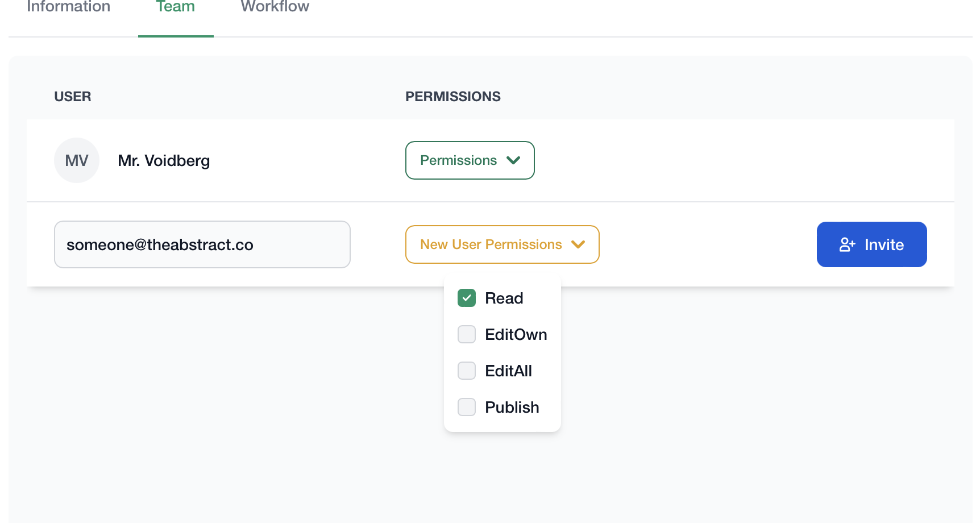980x523 pixels.
Task: Click the add-user icon in Invite
Action: click(x=847, y=244)
